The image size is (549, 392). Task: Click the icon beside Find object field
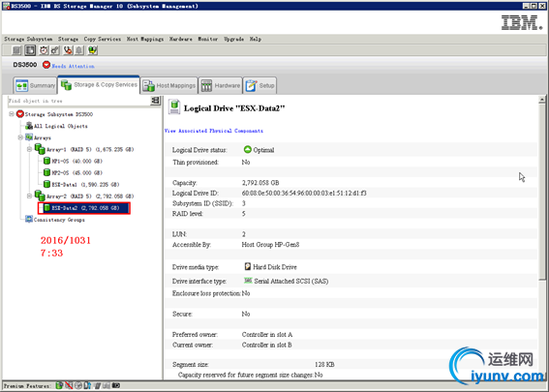click(155, 101)
